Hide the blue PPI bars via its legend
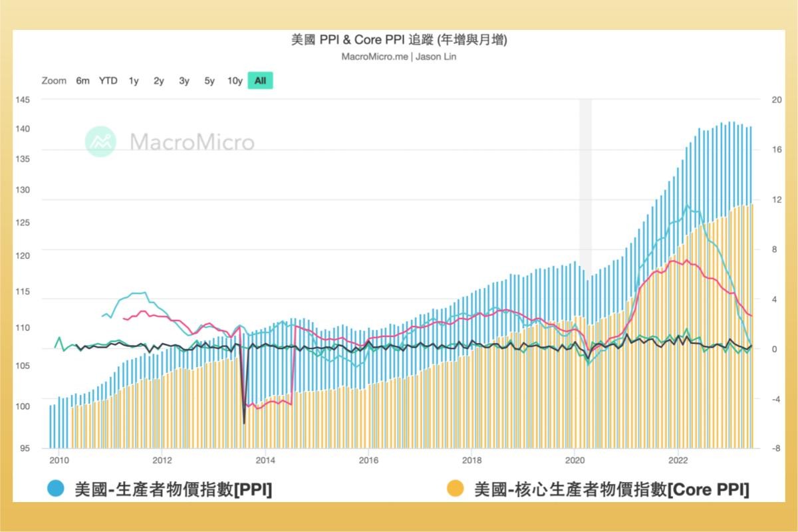This screenshot has width=798, height=532. coord(55,488)
